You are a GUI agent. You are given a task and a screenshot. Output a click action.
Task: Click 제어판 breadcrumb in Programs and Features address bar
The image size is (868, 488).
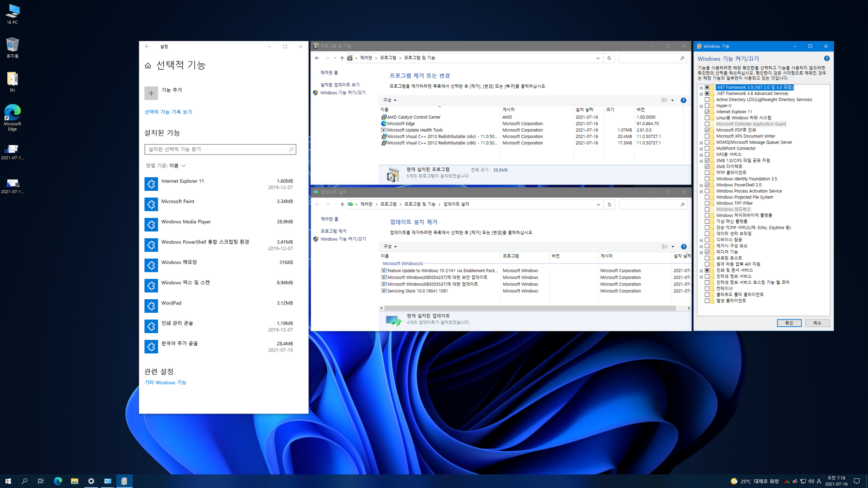pos(366,58)
